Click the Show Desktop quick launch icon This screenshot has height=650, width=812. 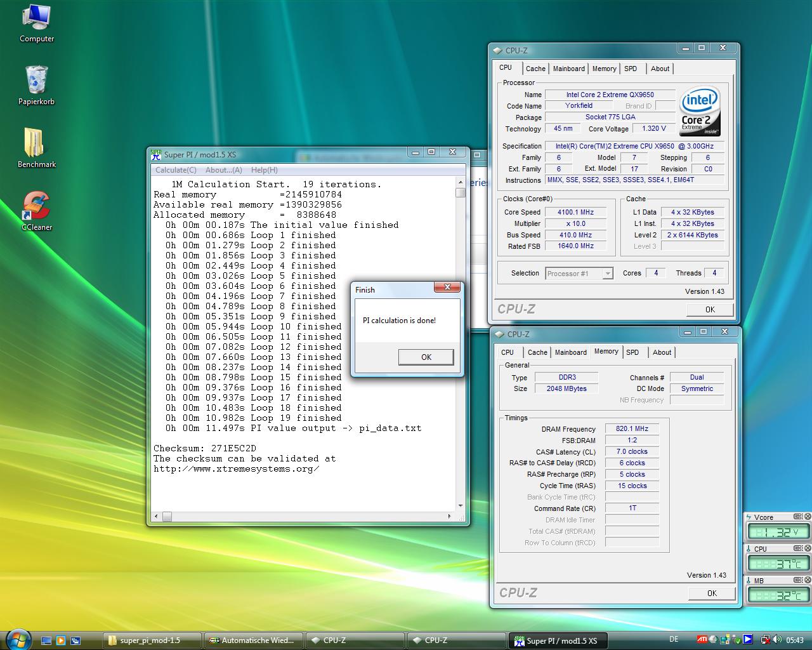[46, 640]
